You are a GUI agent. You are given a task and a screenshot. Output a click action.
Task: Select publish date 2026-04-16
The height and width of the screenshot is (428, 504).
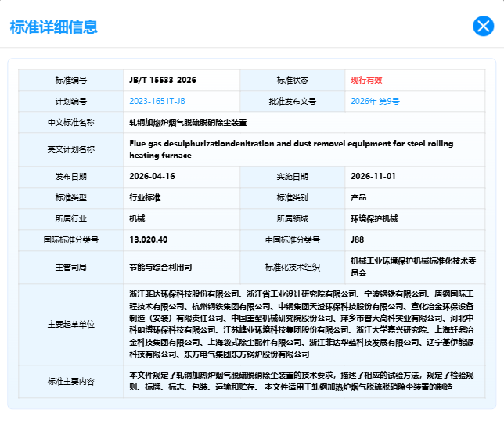pos(152,176)
